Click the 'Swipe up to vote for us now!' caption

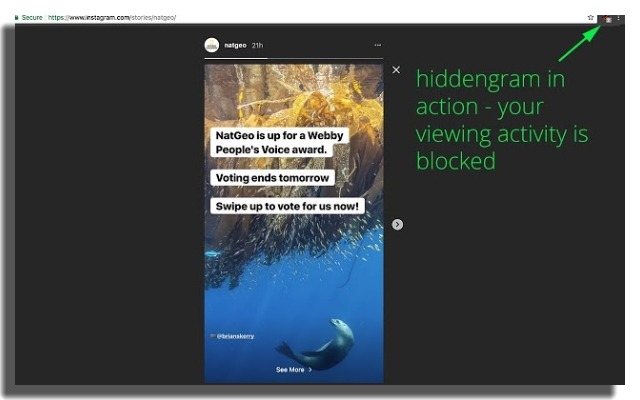287,206
